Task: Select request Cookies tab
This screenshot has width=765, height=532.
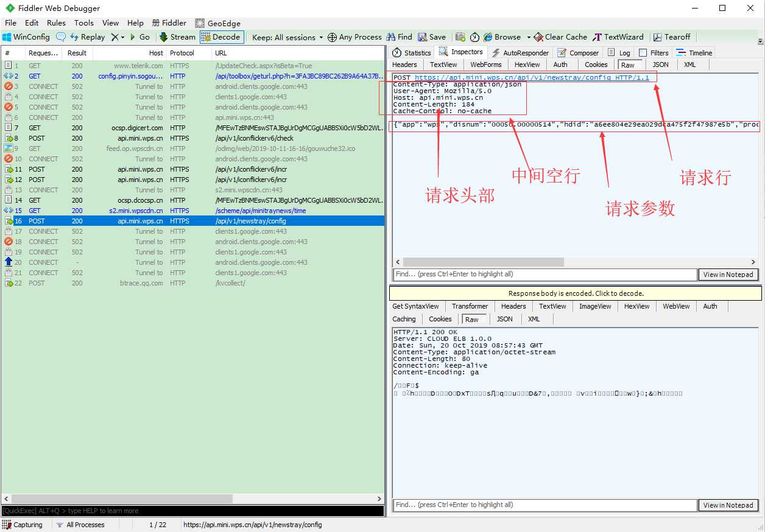Action: tap(596, 65)
